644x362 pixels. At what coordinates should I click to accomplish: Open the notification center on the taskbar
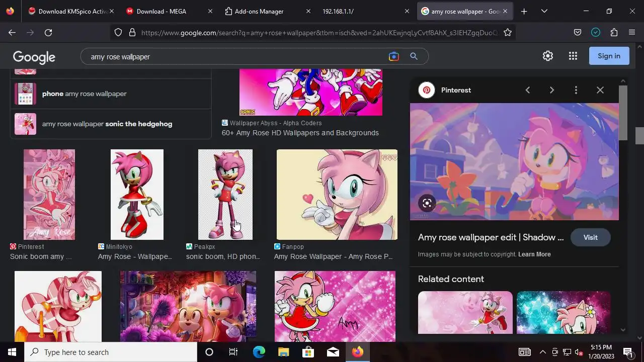click(x=628, y=352)
